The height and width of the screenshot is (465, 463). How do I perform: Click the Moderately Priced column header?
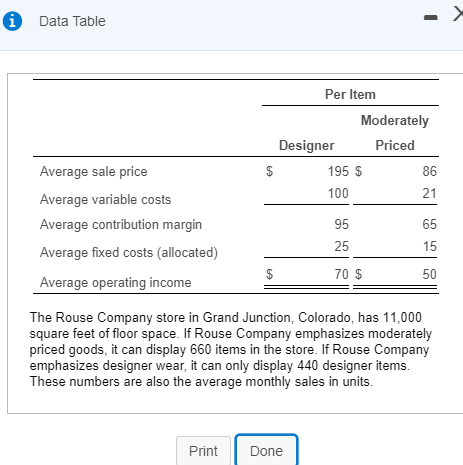pyautogui.click(x=395, y=133)
